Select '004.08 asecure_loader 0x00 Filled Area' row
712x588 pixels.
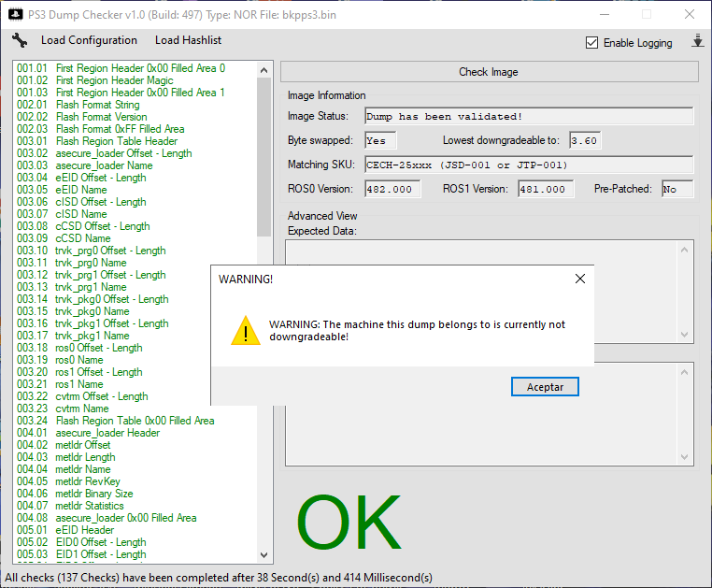coord(107,518)
